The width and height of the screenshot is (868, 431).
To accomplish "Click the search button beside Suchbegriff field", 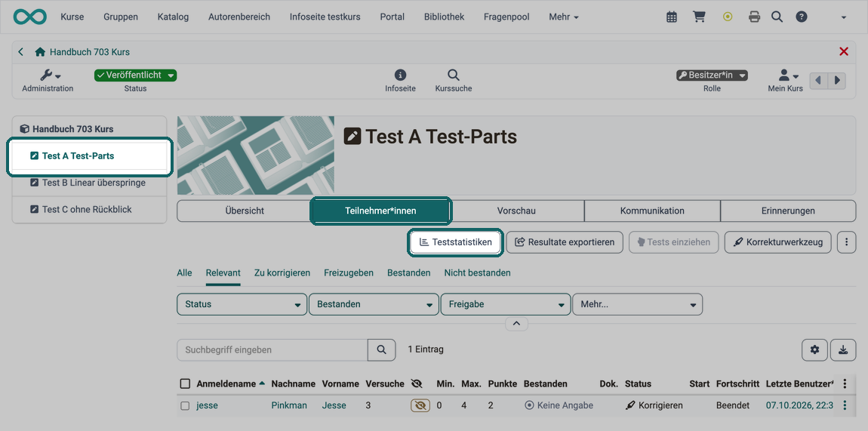I will click(x=381, y=349).
